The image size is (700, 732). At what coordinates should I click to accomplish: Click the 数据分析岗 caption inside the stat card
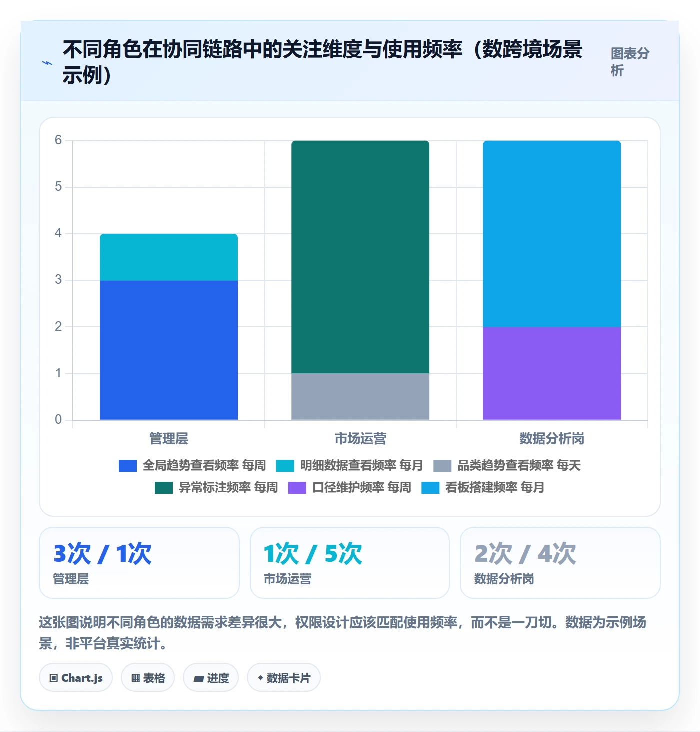(x=504, y=579)
